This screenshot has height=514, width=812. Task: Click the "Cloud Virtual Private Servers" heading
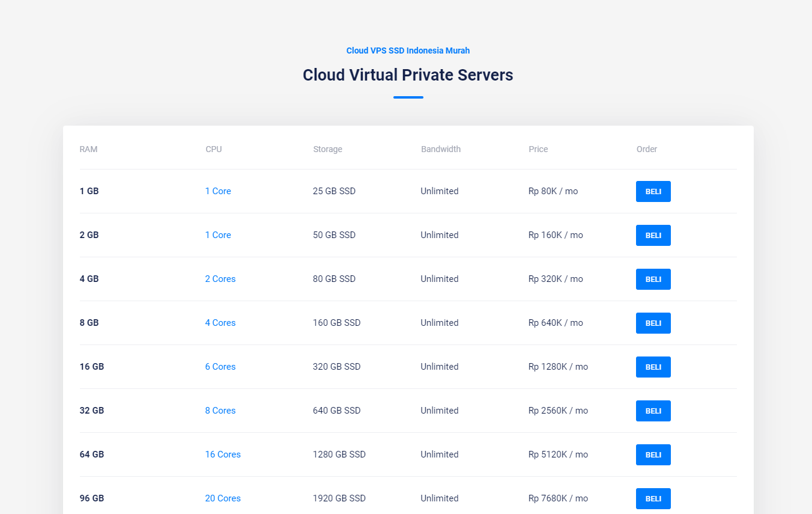pos(408,75)
